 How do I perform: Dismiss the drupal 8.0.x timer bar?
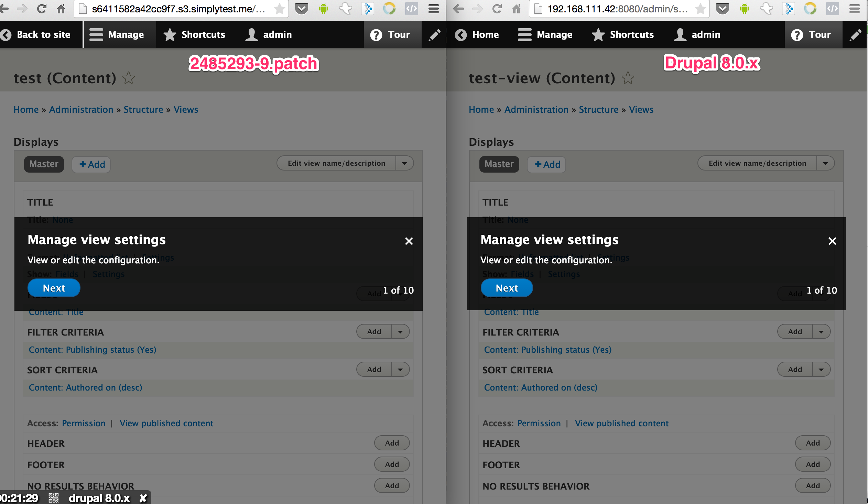tap(143, 498)
